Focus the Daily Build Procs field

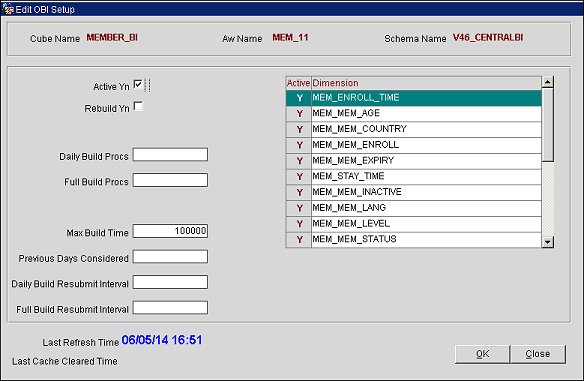coord(170,155)
